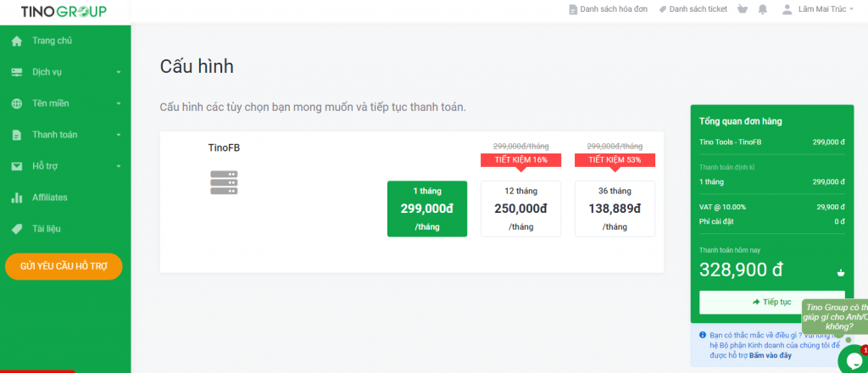Click the Tiếp tục button
This screenshot has height=373, width=868.
click(772, 302)
